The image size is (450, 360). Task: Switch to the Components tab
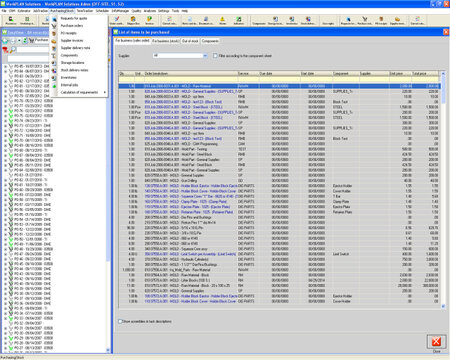coord(210,41)
